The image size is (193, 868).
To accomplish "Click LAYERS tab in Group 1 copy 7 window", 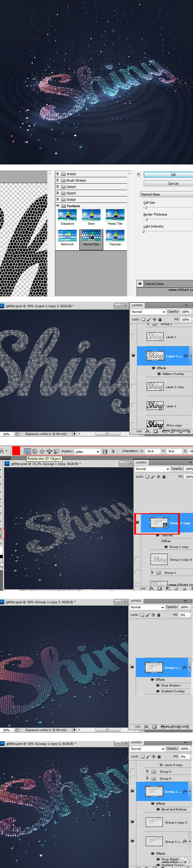I will pyautogui.click(x=136, y=601).
